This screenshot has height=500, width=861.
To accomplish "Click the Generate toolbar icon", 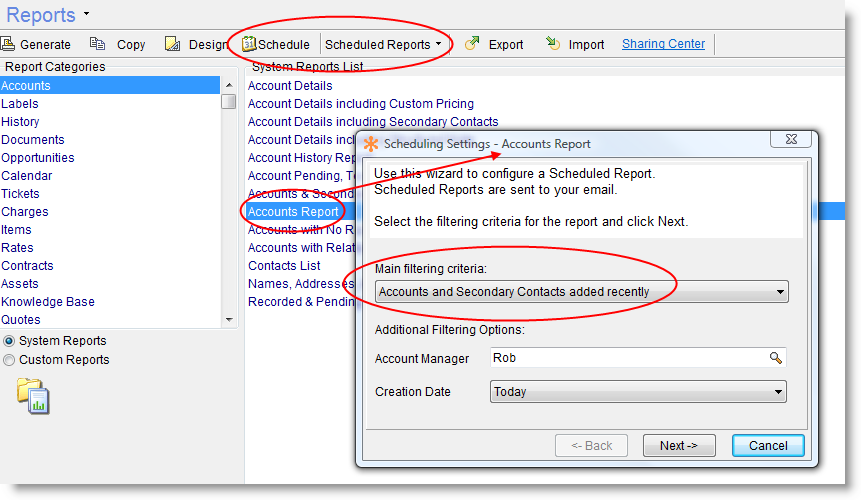I will click(8, 44).
